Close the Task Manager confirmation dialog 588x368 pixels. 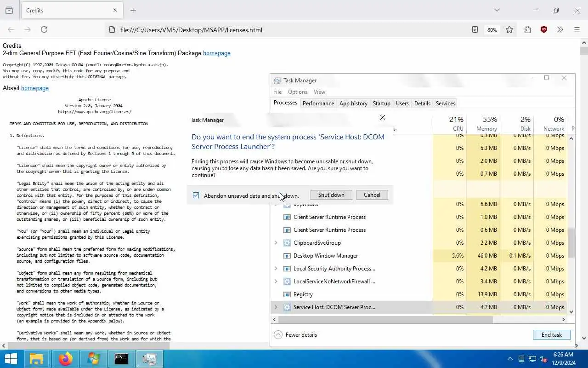(383, 117)
